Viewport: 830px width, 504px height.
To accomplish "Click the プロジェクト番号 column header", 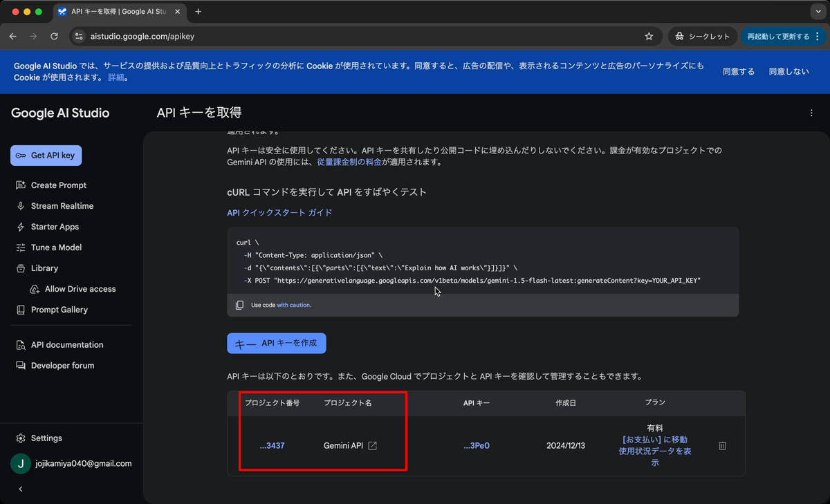I will point(272,402).
